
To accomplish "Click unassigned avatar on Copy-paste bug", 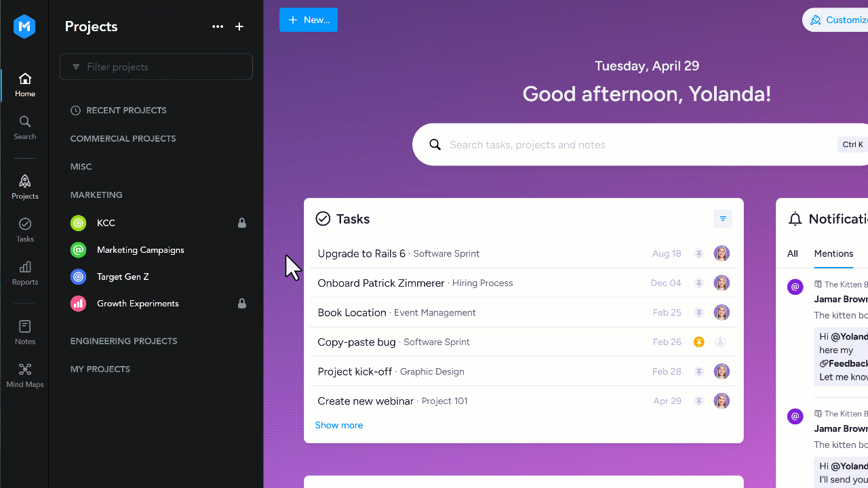I will (x=721, y=342).
